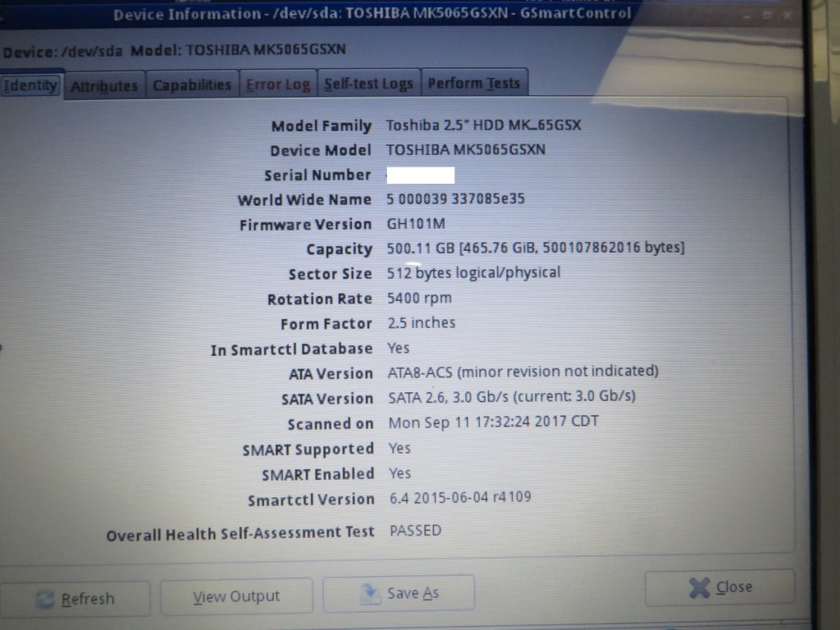Click the redacted Serial Number value

[x=421, y=176]
